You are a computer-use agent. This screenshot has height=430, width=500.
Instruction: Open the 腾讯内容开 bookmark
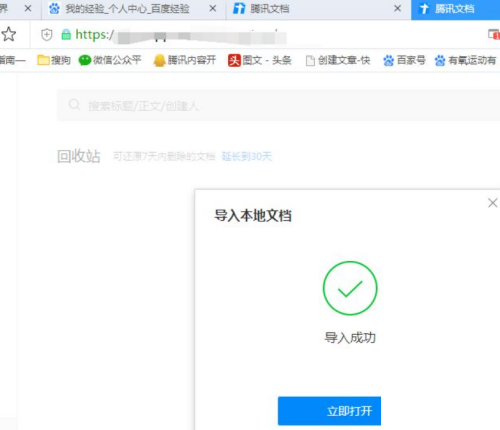[184, 60]
